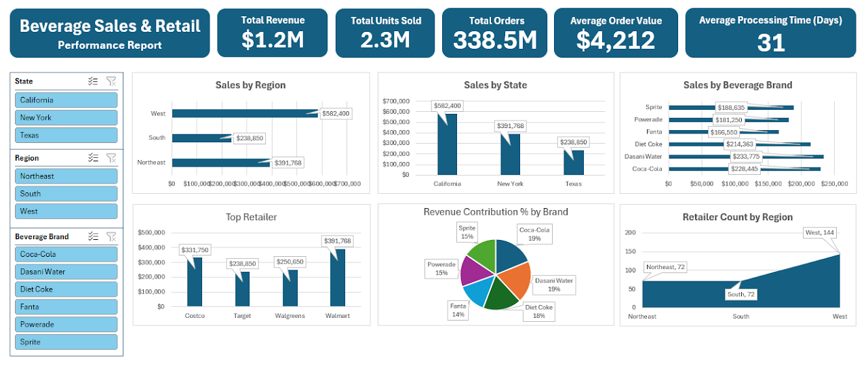Click the Coca-Cola 19% pie label
The image size is (868, 368).
534,234
